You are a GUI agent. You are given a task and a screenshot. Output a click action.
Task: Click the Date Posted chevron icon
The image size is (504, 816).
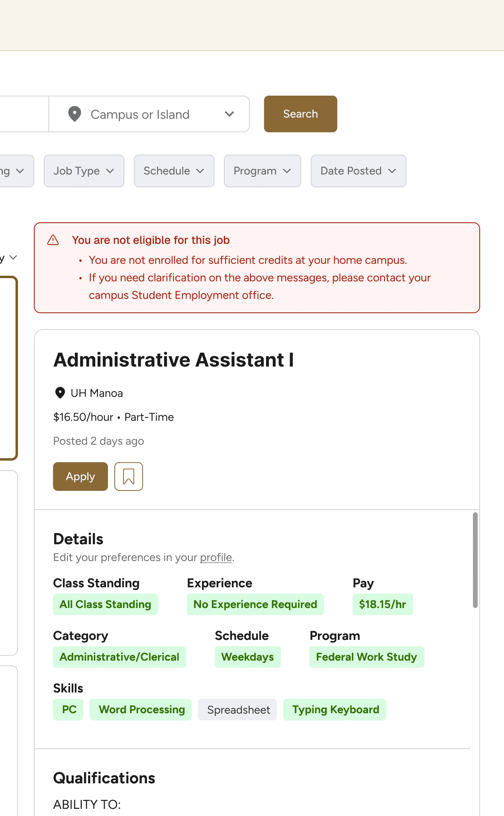(x=392, y=171)
